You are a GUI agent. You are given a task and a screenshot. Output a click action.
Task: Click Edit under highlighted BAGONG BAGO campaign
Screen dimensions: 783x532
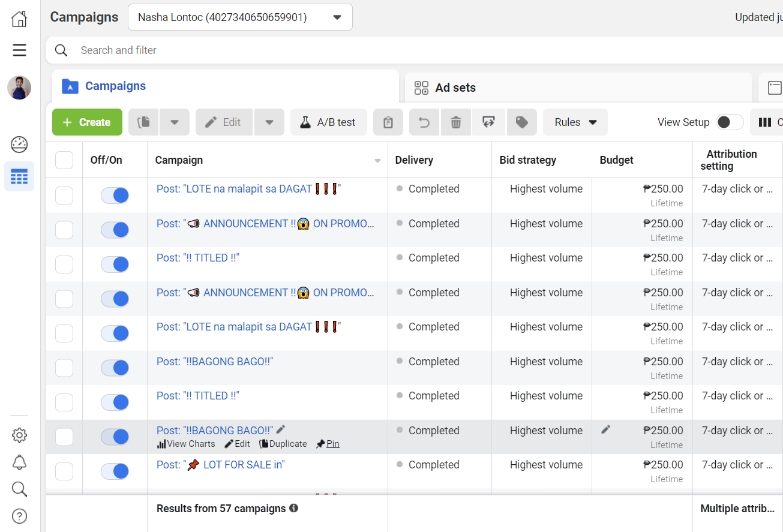[x=237, y=444]
